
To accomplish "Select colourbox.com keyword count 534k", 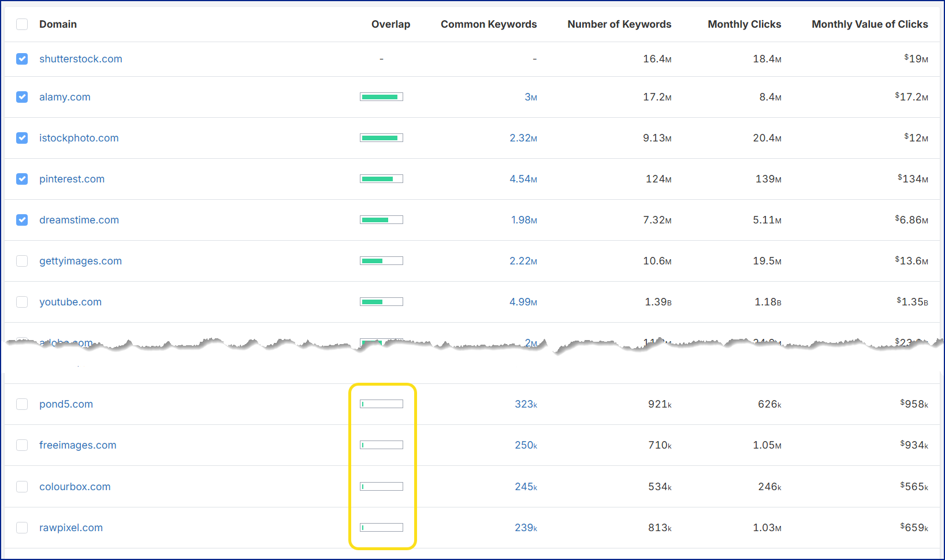I will (660, 487).
